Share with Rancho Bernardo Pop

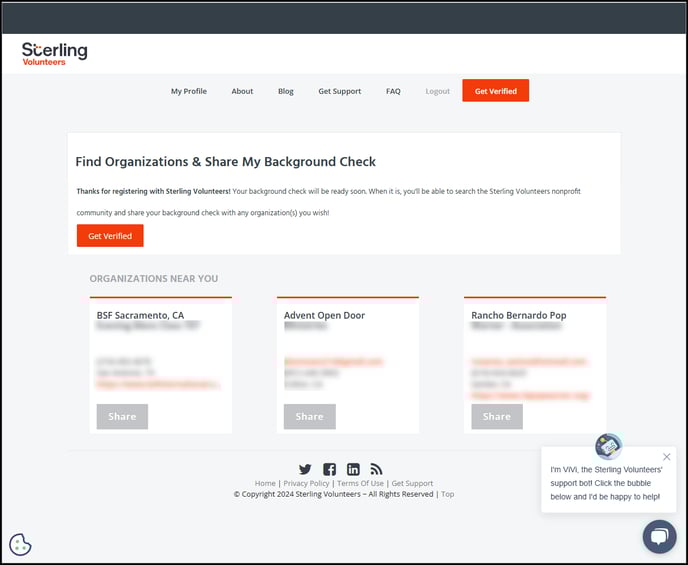(x=497, y=416)
